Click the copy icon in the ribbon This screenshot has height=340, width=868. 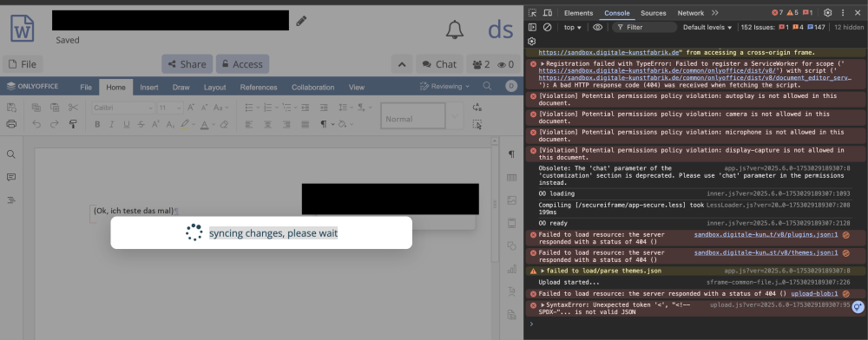pos(36,108)
